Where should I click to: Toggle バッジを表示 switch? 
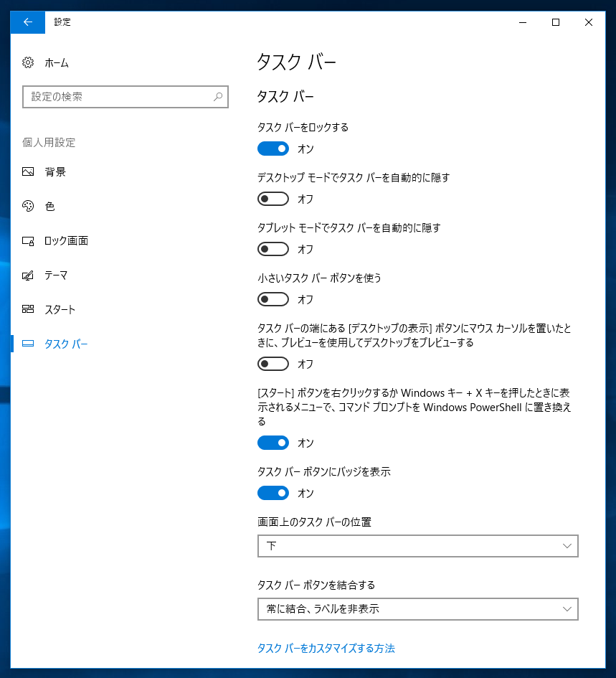click(x=273, y=493)
